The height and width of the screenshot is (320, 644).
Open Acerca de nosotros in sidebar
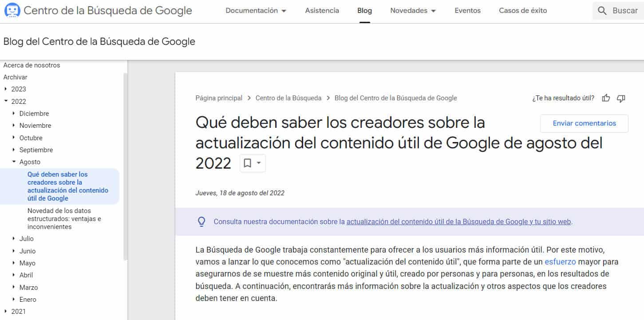click(32, 65)
